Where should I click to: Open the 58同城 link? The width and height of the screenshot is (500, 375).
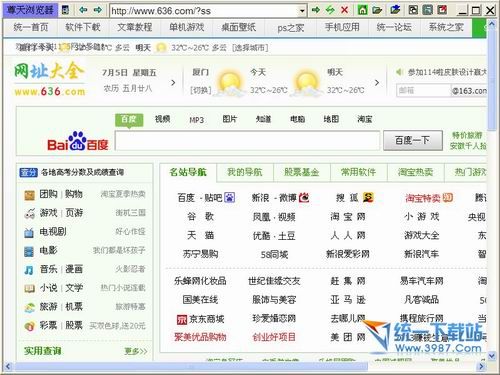tap(274, 255)
